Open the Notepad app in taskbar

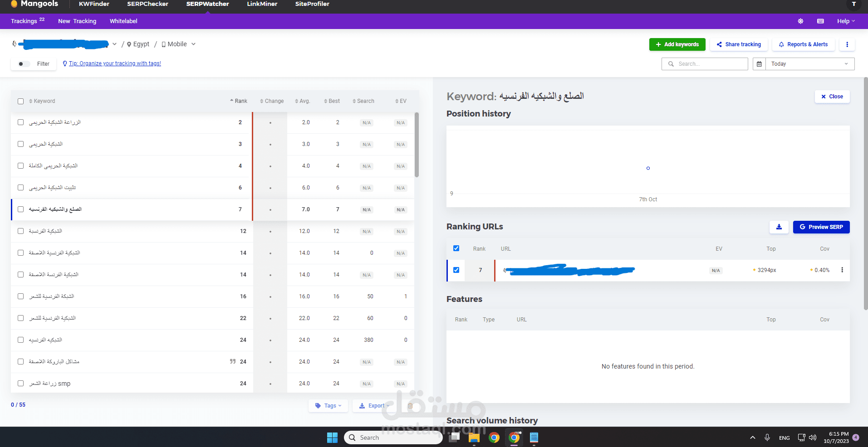point(534,437)
